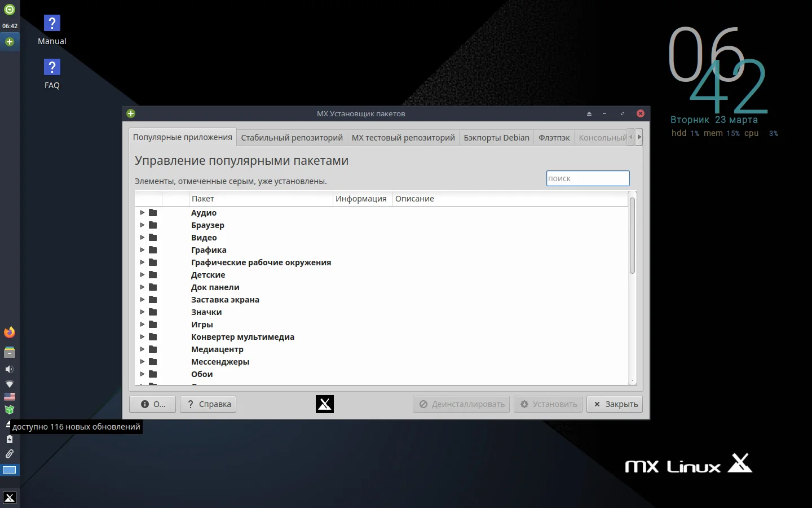Viewport: 812px width, 508px height.
Task: Open the file manager from the dock
Action: [x=9, y=352]
